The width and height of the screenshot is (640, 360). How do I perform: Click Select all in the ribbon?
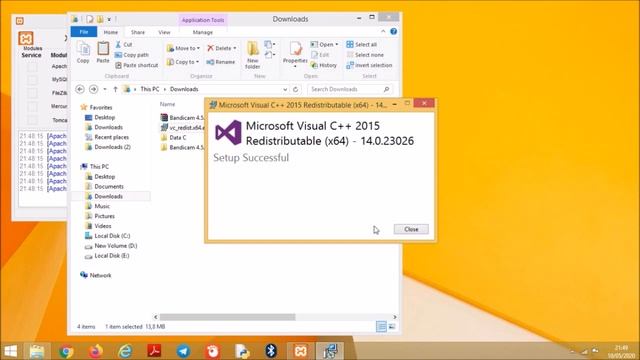point(362,44)
